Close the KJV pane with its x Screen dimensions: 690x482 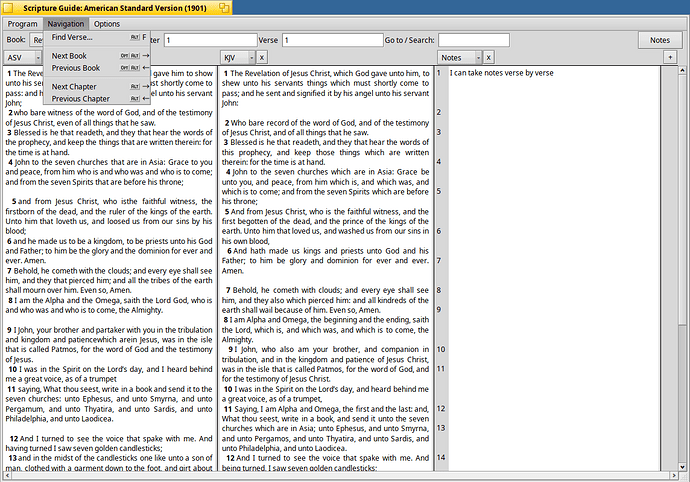tap(261, 58)
